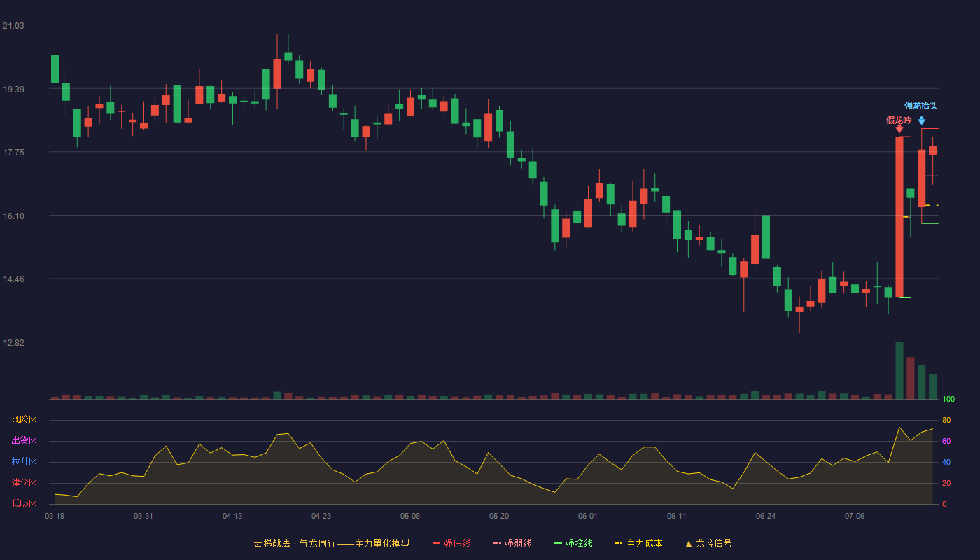The height and width of the screenshot is (560, 980).
Task: Click the blue arrow under 强龙抬头
Action: pyautogui.click(x=922, y=120)
